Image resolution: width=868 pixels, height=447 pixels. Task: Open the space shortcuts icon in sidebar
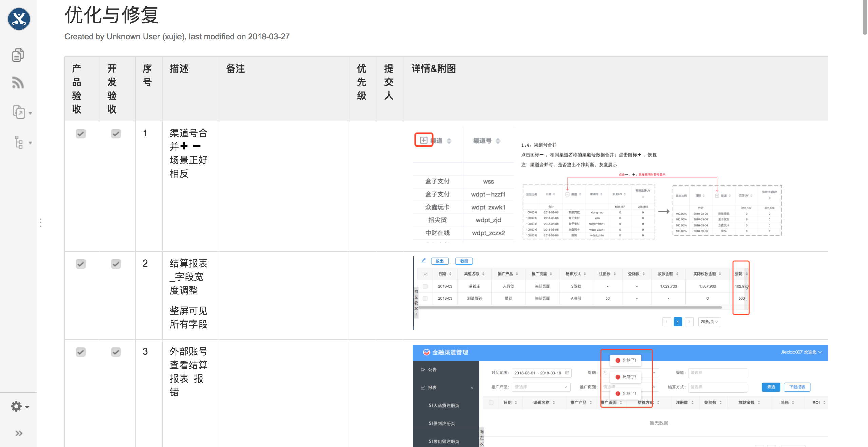19,112
